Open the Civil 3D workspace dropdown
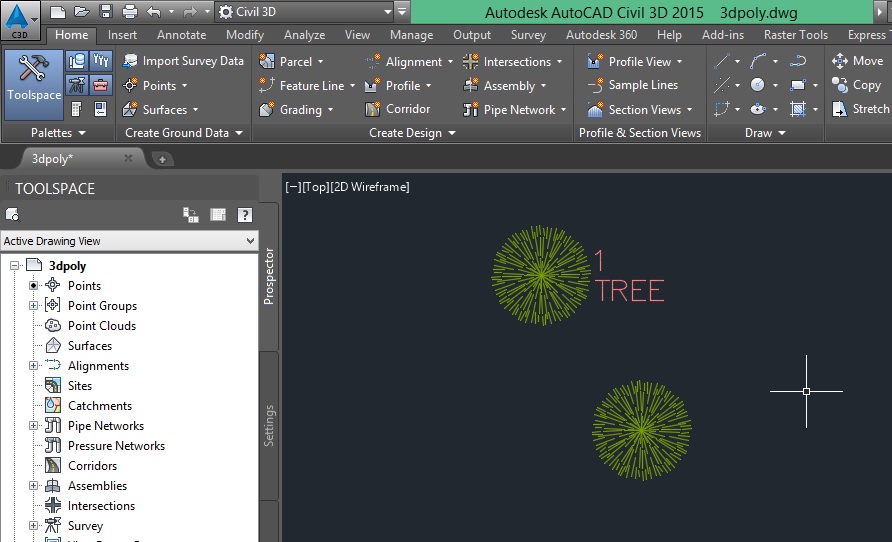 pos(304,12)
